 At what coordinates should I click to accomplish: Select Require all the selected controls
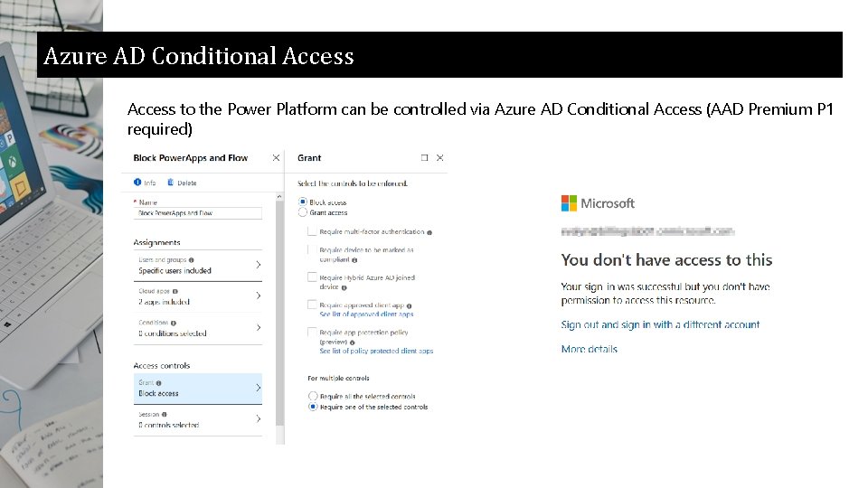[313, 396]
